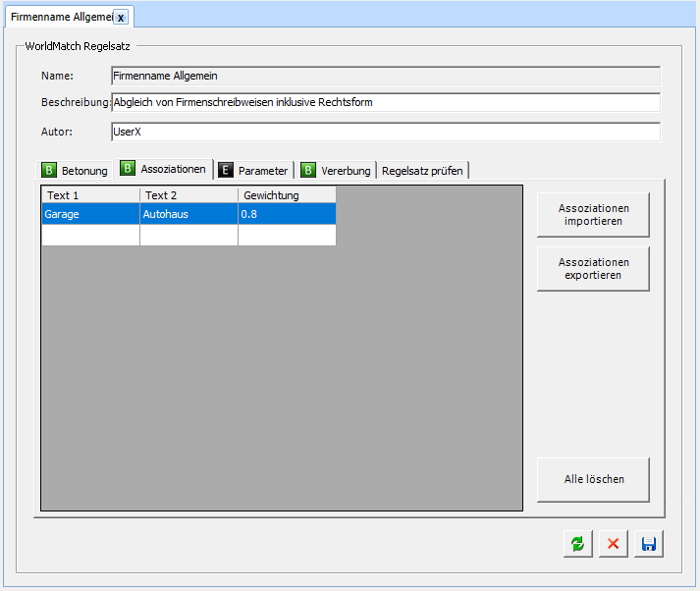Screen dimensions: 700x591
Task: Click into the Name field
Action: pos(386,76)
